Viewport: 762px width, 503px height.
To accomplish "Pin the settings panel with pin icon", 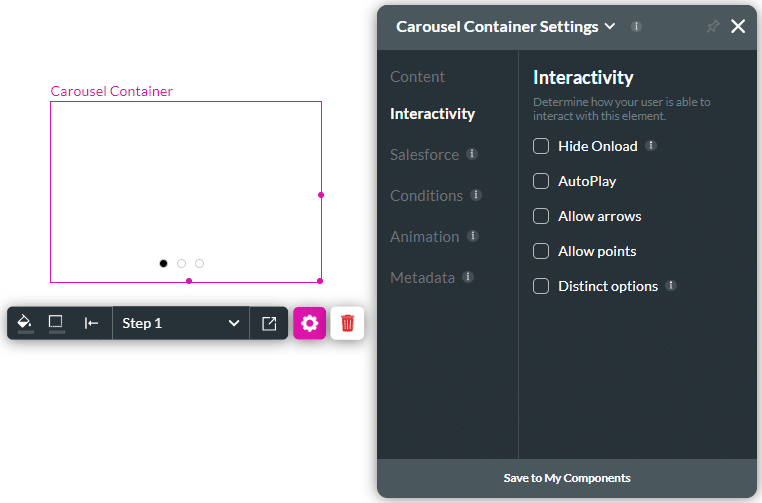I will [x=712, y=27].
